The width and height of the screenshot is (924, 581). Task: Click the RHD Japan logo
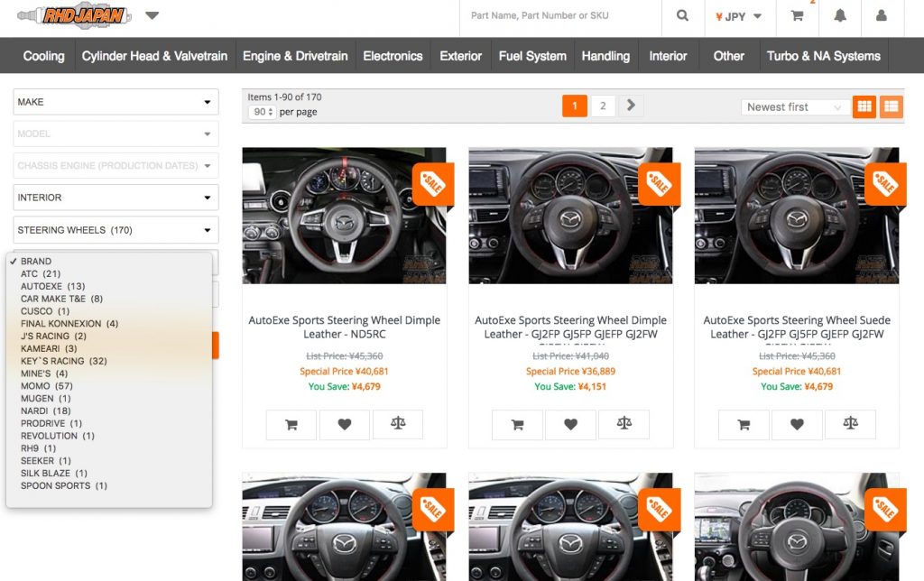pos(74,15)
